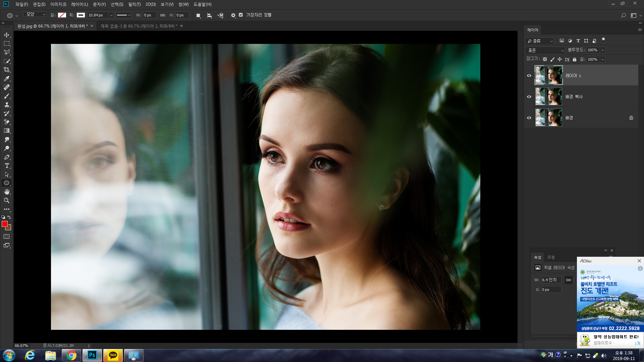Click the red foreground color swatch
The image size is (644, 362).
point(4,224)
